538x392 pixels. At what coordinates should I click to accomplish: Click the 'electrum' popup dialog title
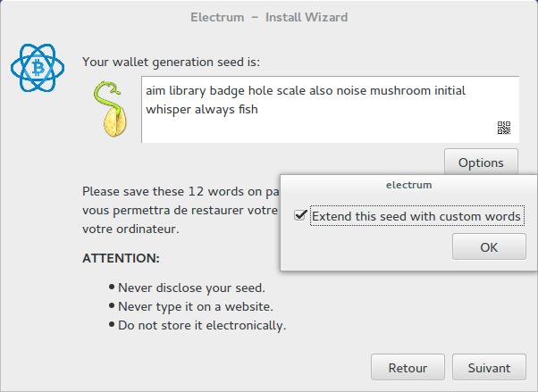pos(408,185)
